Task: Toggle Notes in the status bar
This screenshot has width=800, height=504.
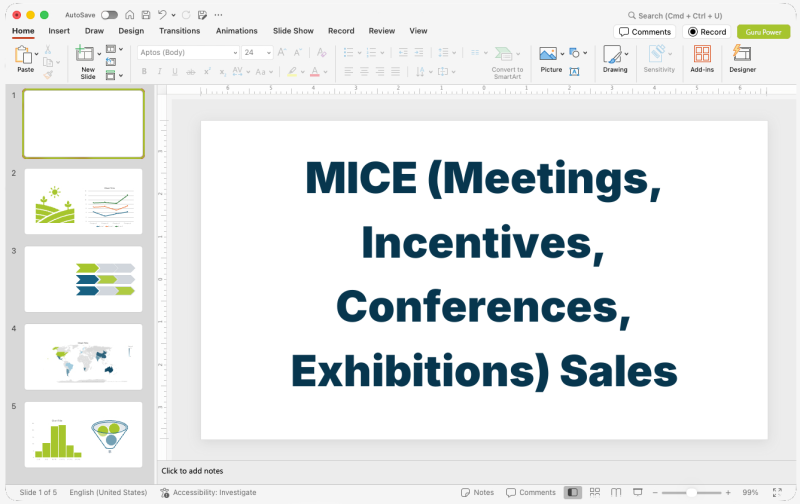Action: (477, 492)
